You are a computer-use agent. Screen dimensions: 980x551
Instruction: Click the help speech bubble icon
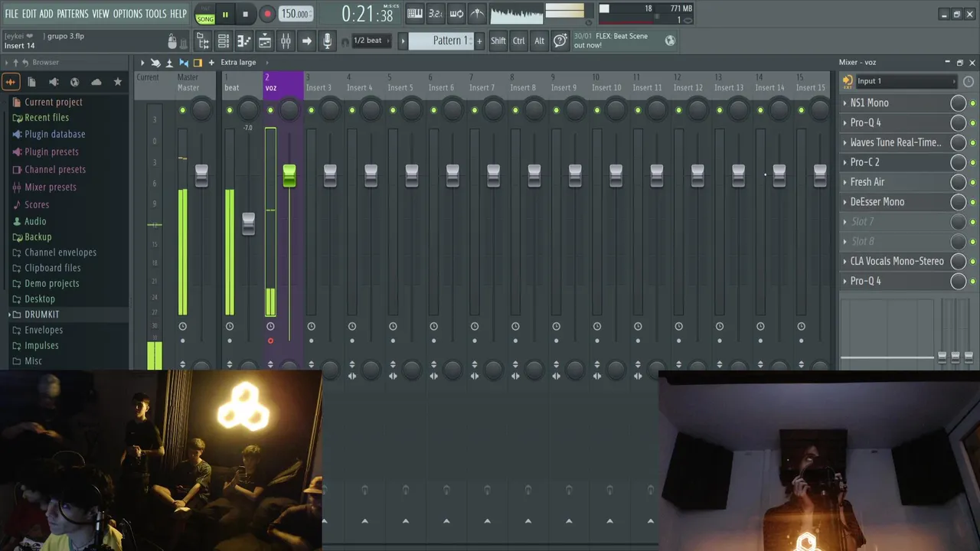pyautogui.click(x=560, y=41)
